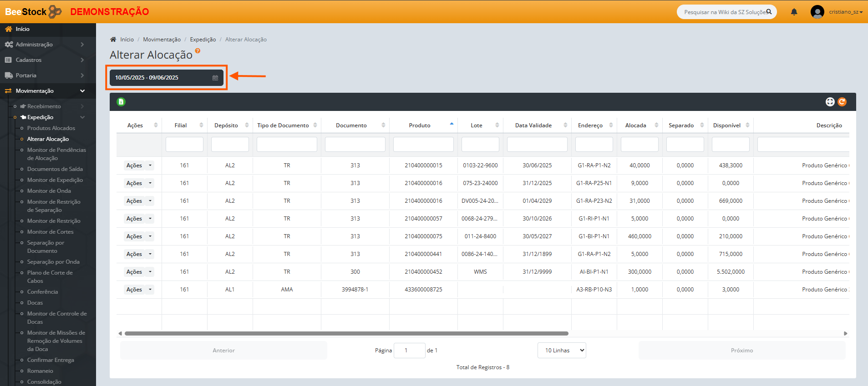Screen dimensions: 868x386
Task: Click the Excel export icon
Action: (x=121, y=102)
